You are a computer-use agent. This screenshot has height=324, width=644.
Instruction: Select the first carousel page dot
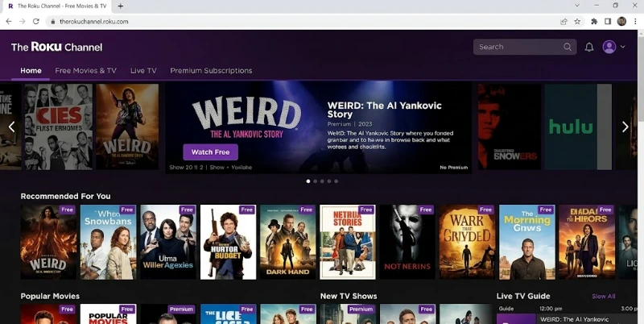[x=308, y=181]
